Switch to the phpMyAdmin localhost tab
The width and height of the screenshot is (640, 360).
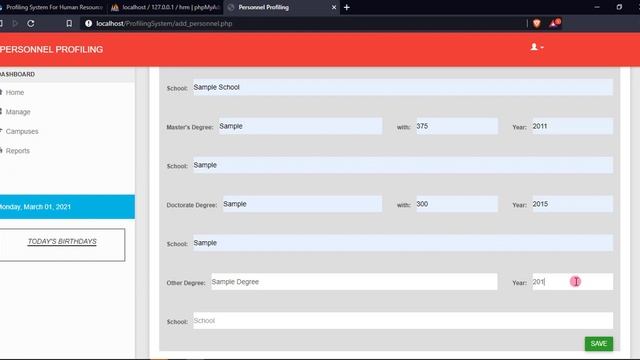pos(165,7)
